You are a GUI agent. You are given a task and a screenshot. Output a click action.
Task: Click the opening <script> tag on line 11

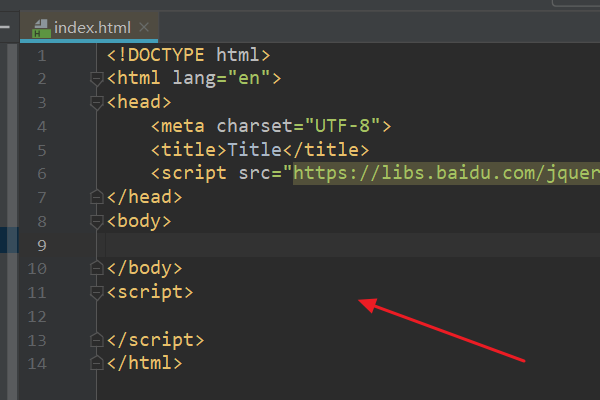tap(150, 292)
